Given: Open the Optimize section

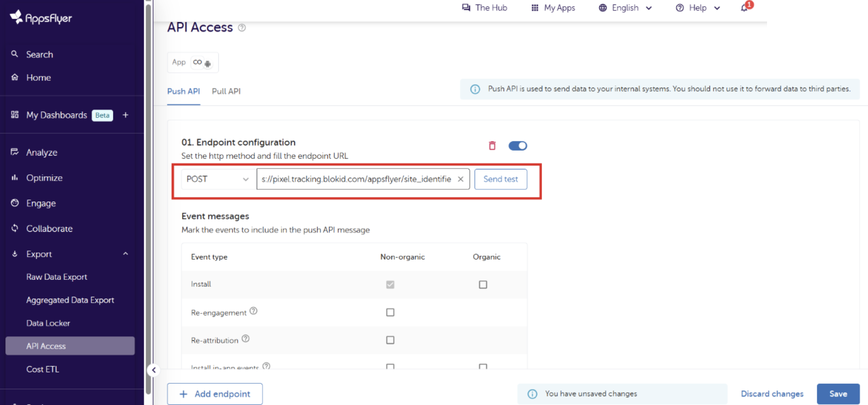Looking at the screenshot, I should (44, 178).
